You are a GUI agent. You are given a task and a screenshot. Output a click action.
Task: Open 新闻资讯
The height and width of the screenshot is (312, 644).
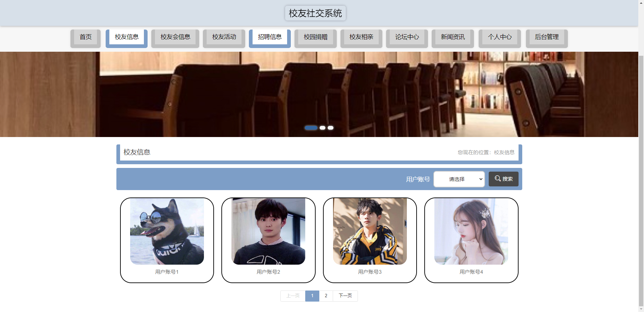tap(452, 37)
